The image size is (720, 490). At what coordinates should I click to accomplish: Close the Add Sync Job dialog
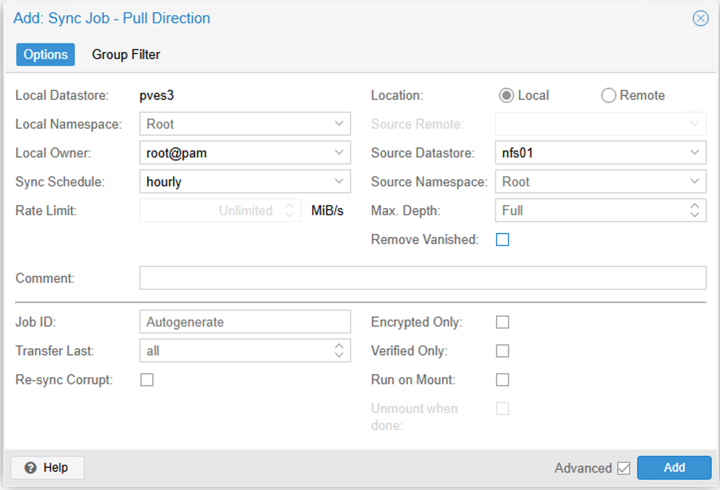701,18
